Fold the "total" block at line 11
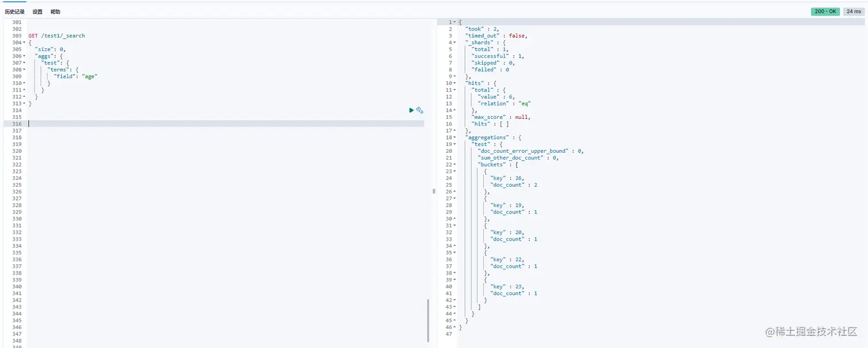The width and height of the screenshot is (868, 348). [455, 90]
